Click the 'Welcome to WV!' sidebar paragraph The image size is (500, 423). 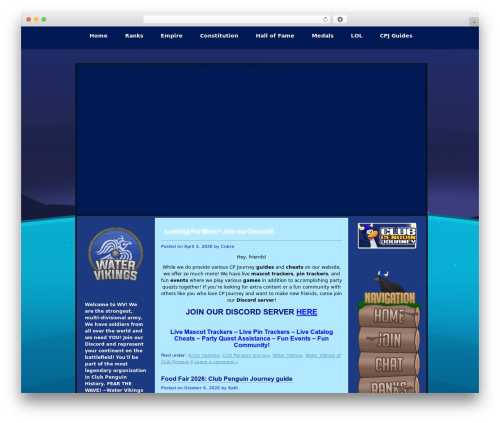point(115,347)
